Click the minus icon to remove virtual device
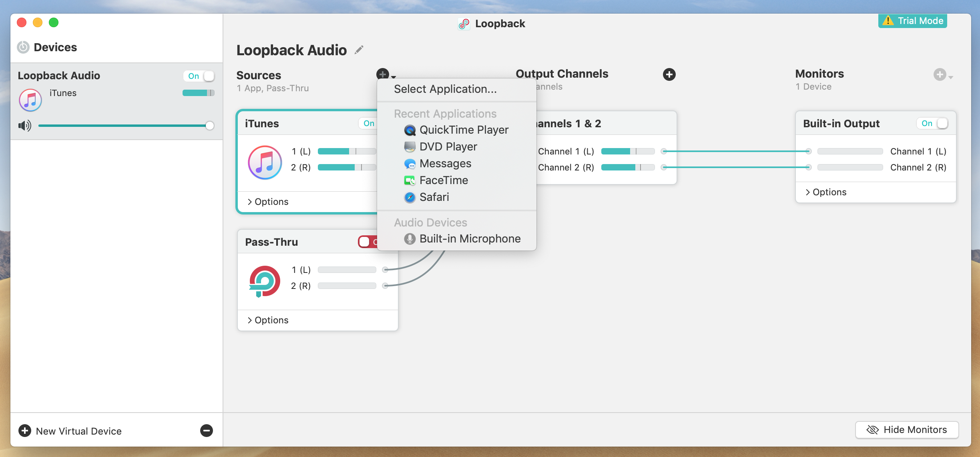 pos(207,431)
